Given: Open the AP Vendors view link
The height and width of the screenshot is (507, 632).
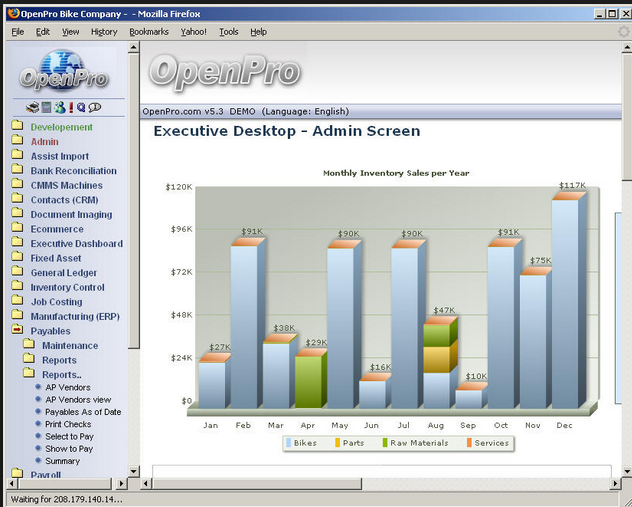Looking at the screenshot, I should (78, 400).
